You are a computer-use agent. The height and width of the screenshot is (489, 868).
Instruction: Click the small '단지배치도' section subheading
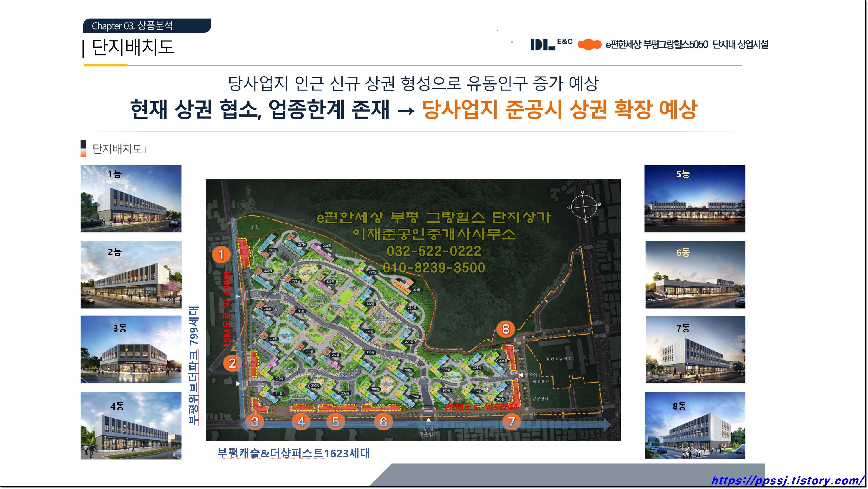(x=117, y=148)
